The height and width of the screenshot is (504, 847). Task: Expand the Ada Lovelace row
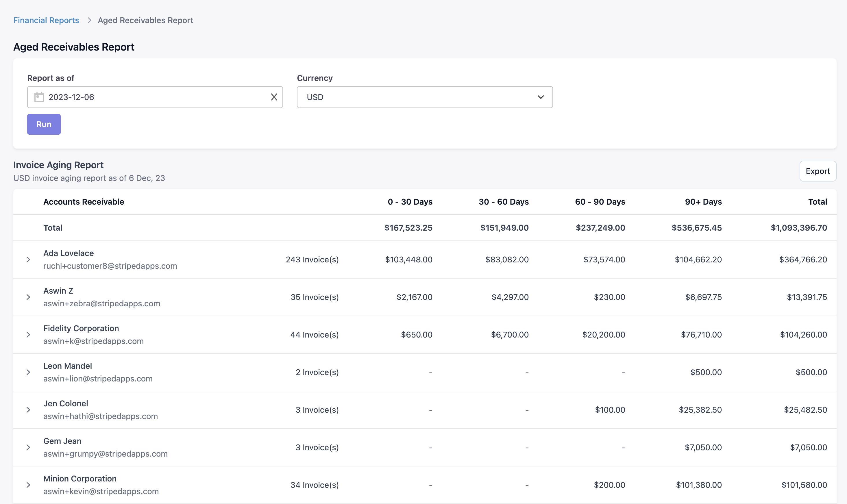point(28,260)
